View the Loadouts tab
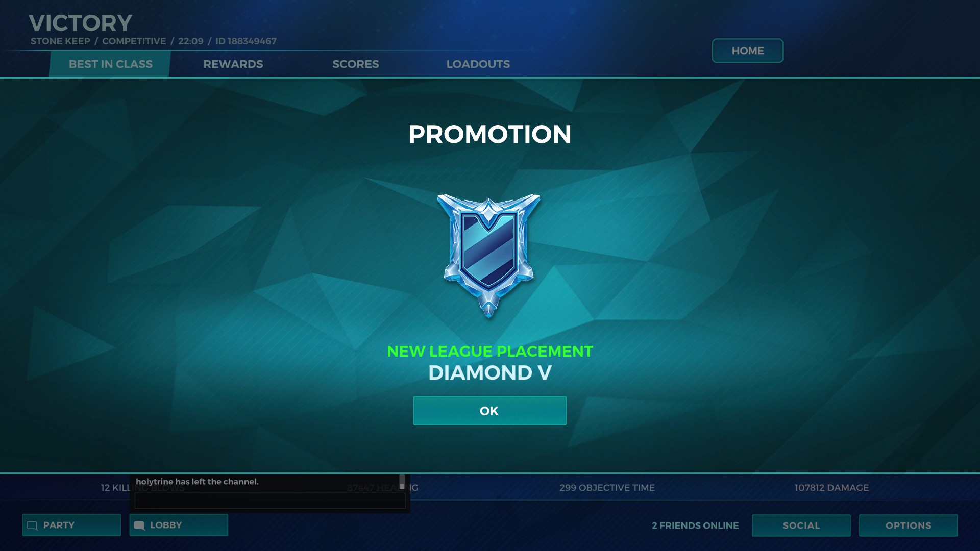 tap(478, 64)
